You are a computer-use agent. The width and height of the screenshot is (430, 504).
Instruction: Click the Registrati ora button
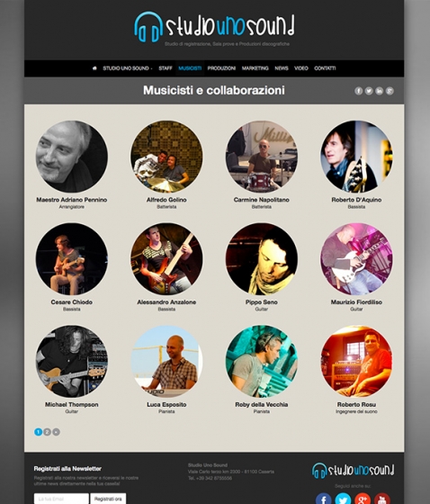[108, 499]
